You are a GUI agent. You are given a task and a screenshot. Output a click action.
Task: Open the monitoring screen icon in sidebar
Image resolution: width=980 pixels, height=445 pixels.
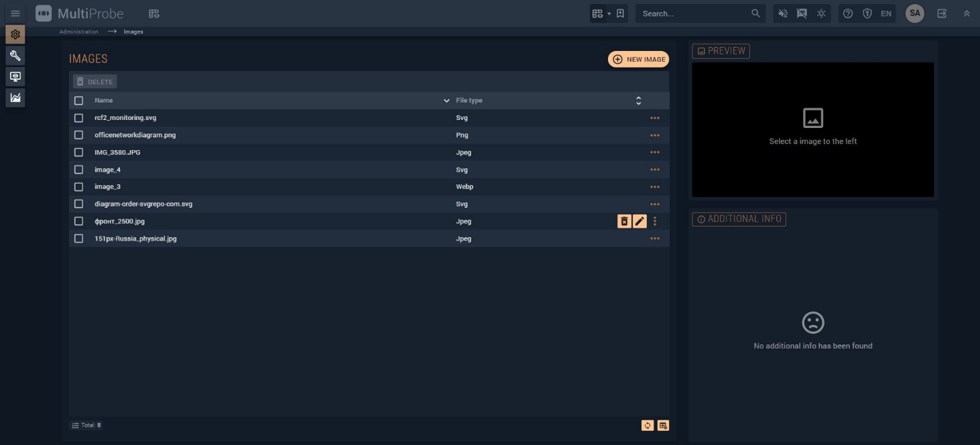coord(15,76)
